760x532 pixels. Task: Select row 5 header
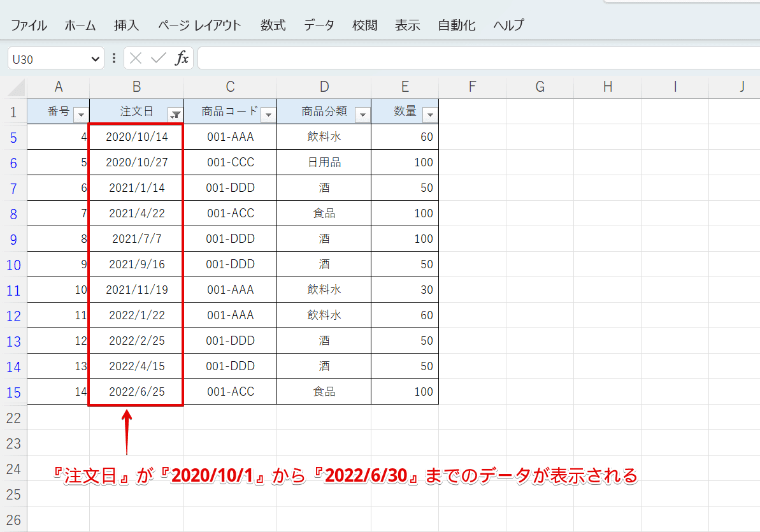tap(13, 137)
